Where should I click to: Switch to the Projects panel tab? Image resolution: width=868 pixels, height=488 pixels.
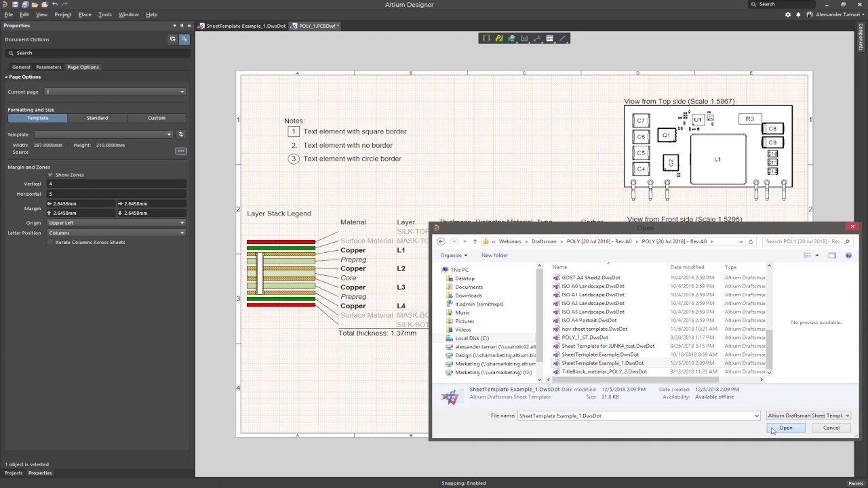click(x=14, y=473)
